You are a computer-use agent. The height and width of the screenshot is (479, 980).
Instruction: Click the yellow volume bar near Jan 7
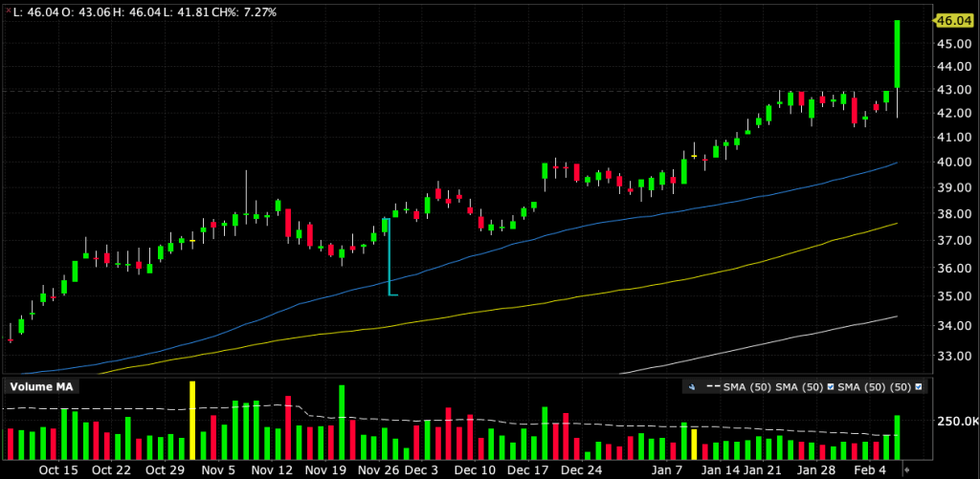pos(694,444)
